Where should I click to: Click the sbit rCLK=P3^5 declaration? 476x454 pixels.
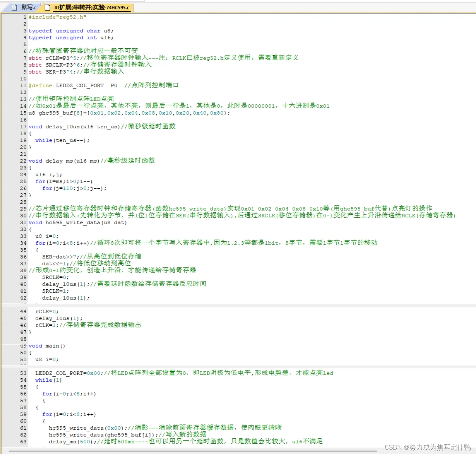(x=54, y=58)
